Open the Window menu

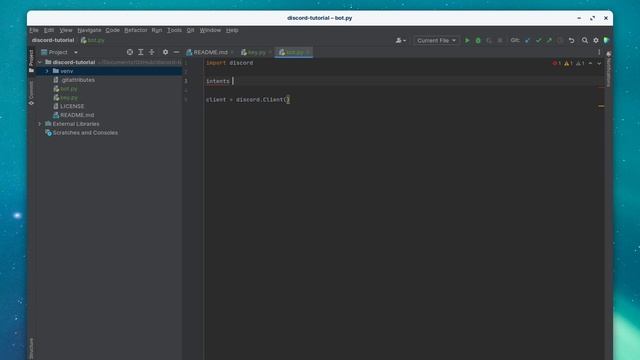click(210, 30)
